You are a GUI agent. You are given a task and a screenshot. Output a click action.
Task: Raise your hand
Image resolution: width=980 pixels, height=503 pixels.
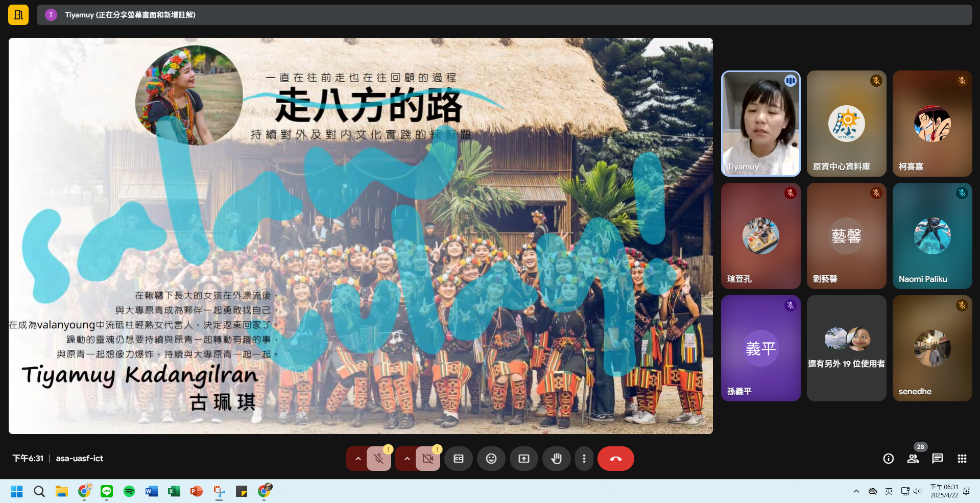tap(557, 459)
